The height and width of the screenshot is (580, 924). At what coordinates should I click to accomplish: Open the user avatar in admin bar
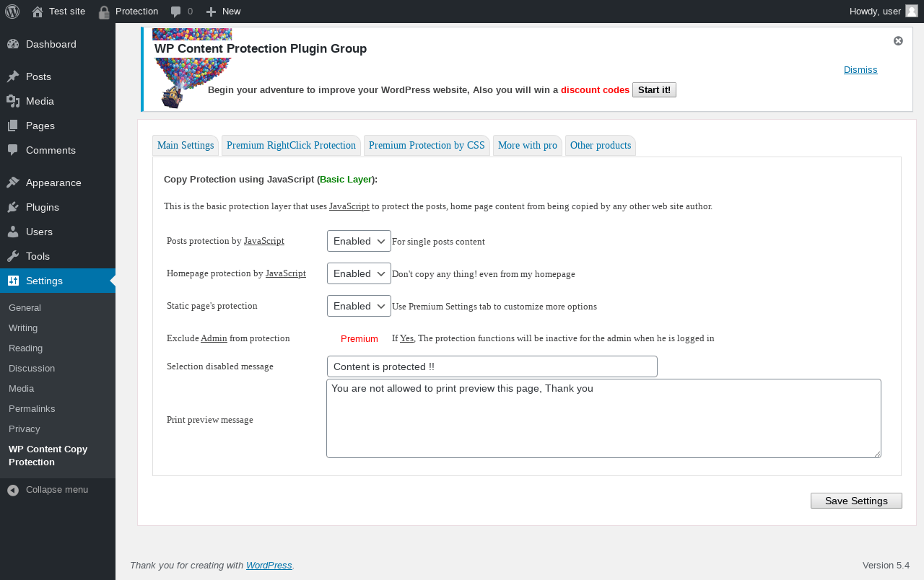pos(912,11)
